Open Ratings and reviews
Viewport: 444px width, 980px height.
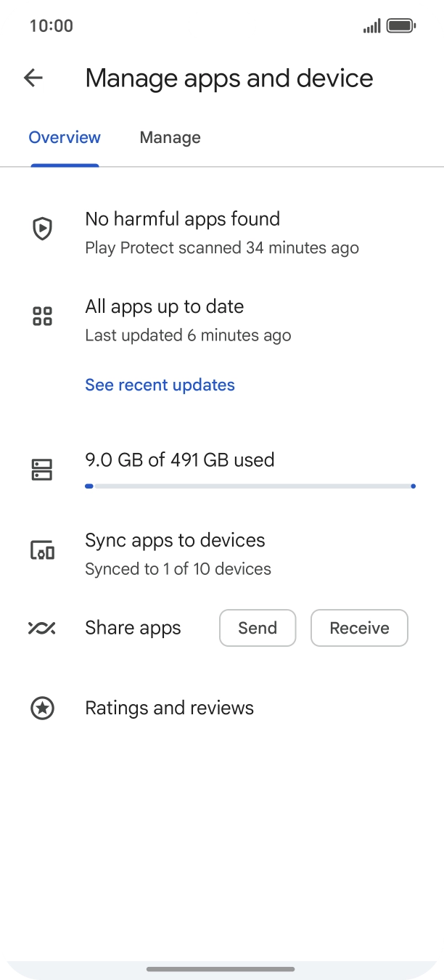169,708
